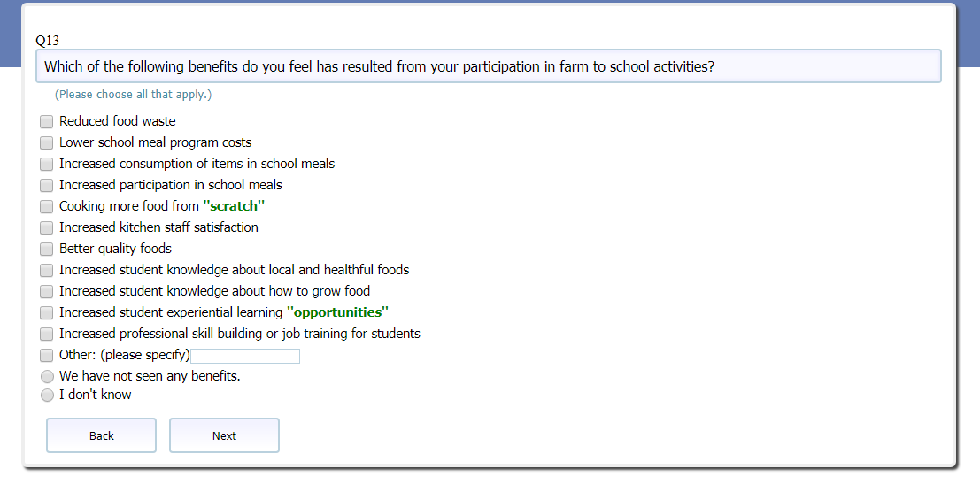980x500 pixels.
Task: Select the I don't know radio button
Action: (48, 396)
